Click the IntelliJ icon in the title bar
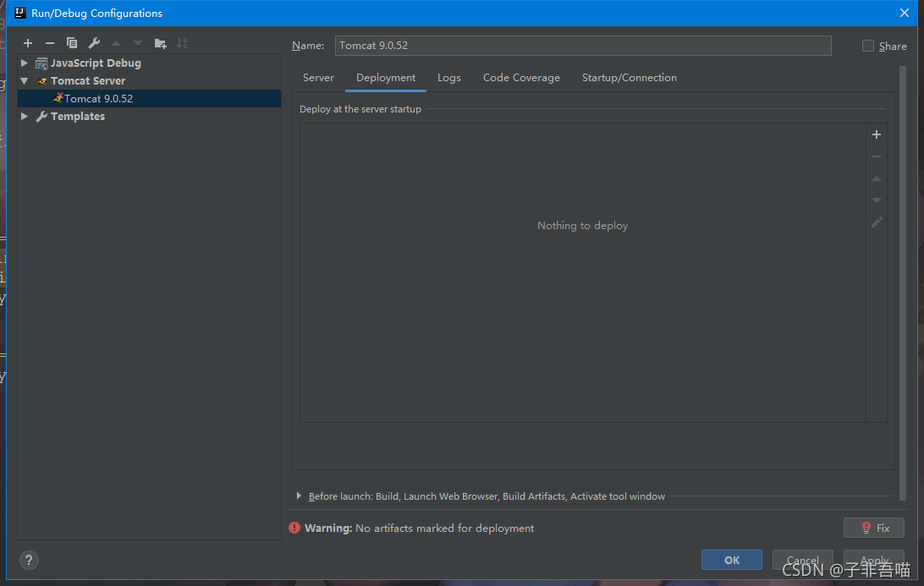This screenshot has width=924, height=586. point(19,13)
